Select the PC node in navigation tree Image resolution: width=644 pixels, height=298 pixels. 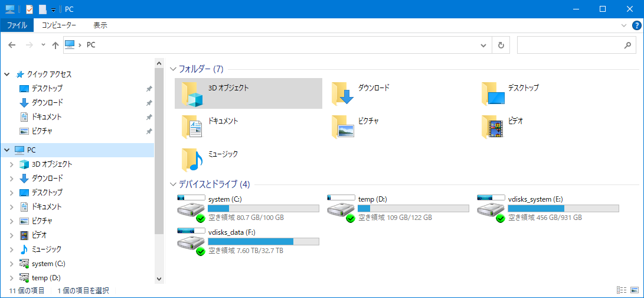point(77,150)
